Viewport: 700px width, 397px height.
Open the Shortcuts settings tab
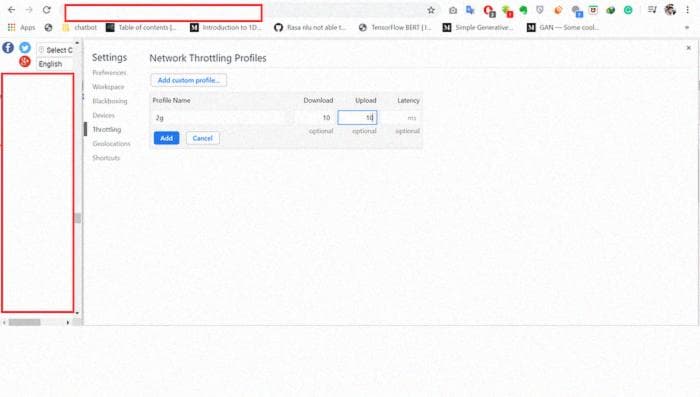click(106, 158)
